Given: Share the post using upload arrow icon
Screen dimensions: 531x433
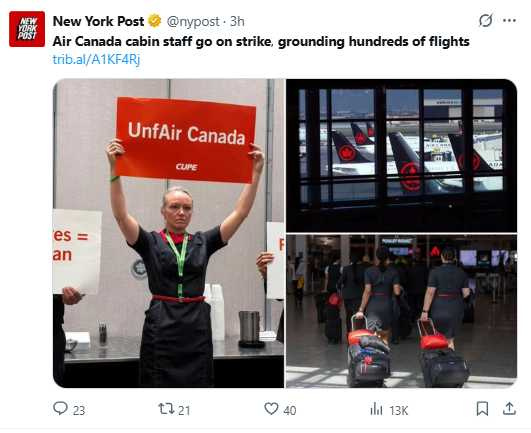Looking at the screenshot, I should pyautogui.click(x=509, y=409).
